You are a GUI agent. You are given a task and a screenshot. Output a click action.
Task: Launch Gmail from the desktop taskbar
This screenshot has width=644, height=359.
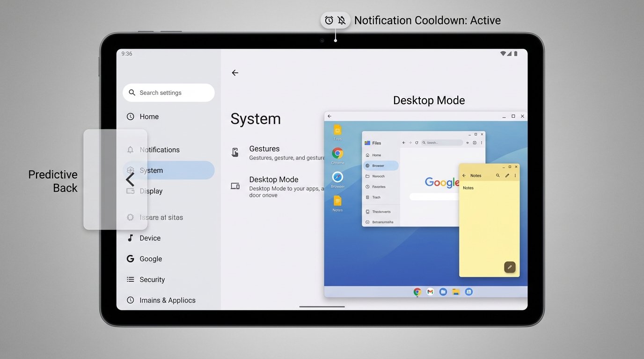pos(430,292)
